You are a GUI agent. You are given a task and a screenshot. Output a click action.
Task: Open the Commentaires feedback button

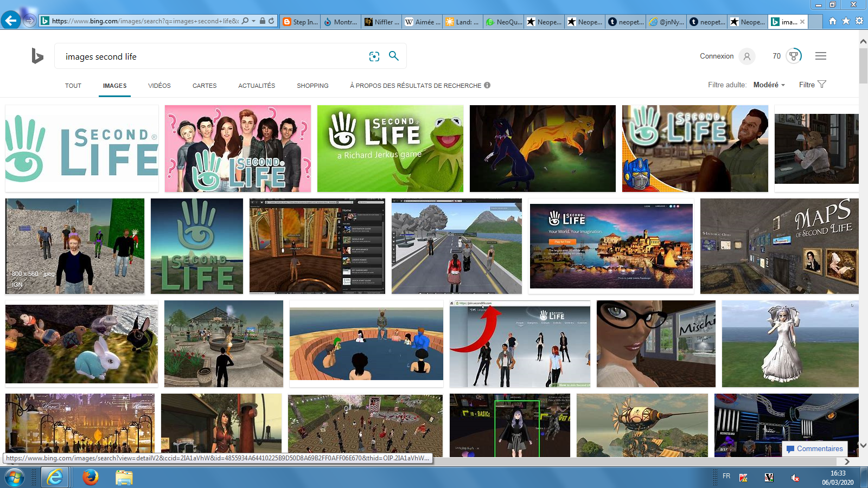point(814,448)
